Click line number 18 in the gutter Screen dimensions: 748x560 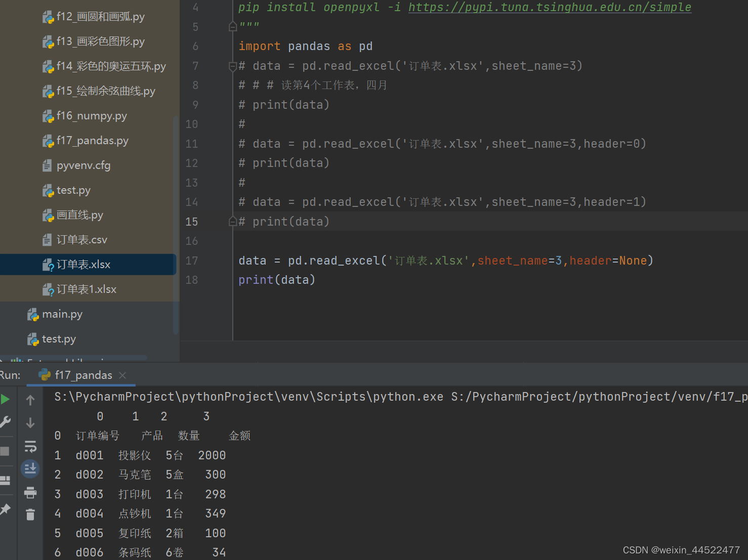click(192, 280)
